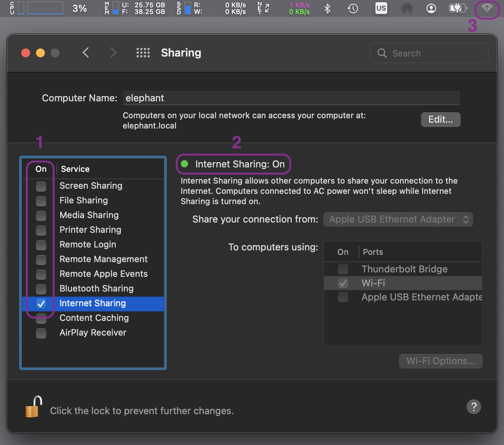Viewport: 504px width, 445px height.
Task: Check the Thunderbolt Bridge port checkbox
Action: coord(343,269)
